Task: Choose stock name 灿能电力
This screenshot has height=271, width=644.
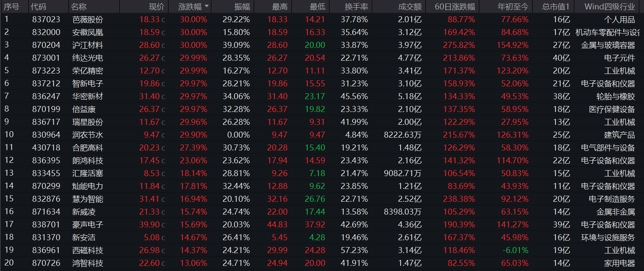Action: (x=88, y=186)
